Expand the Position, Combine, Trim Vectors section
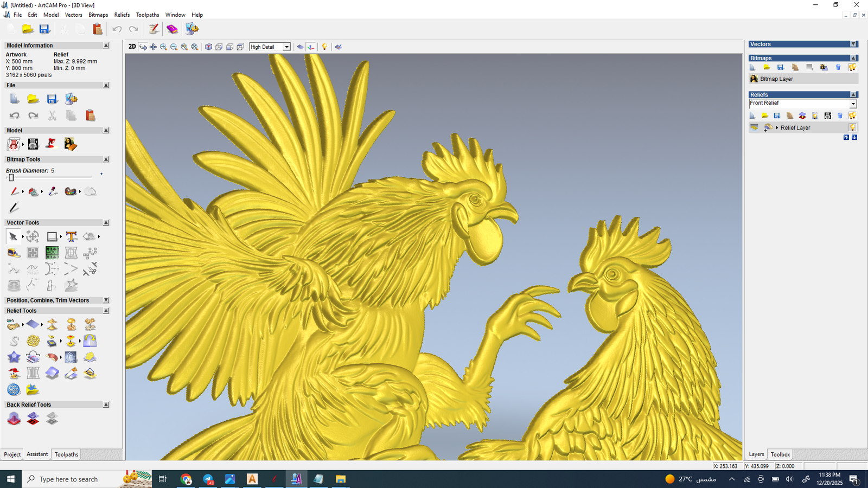The image size is (868, 488). tap(106, 300)
